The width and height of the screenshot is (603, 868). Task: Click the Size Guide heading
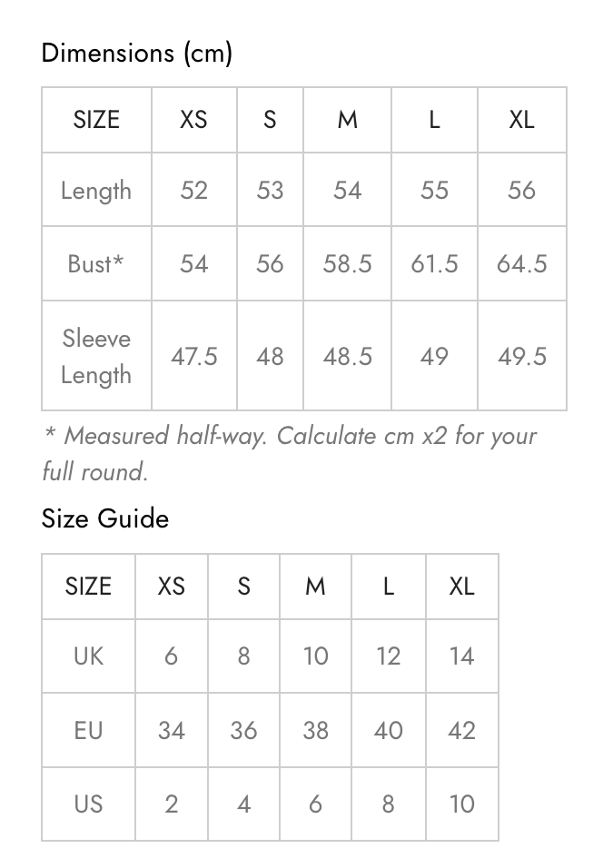[x=105, y=518]
